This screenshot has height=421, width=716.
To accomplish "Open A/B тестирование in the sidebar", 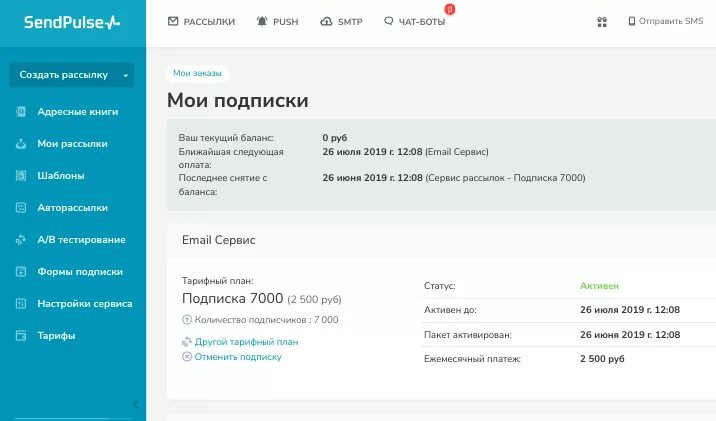I will coord(81,239).
